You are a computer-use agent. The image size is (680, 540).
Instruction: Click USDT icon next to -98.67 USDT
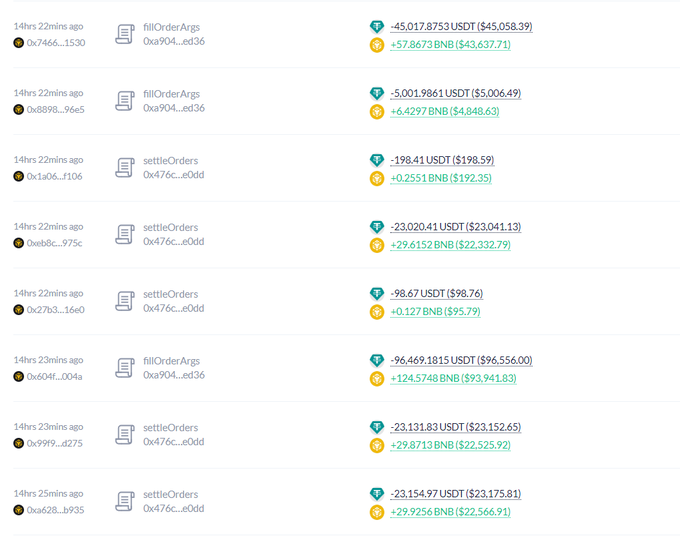pyautogui.click(x=377, y=294)
